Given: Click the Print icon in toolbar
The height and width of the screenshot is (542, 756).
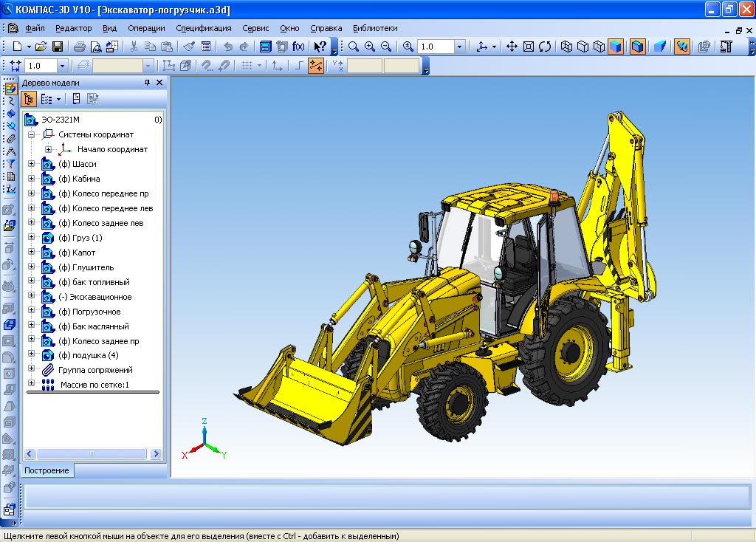Looking at the screenshot, I should click(x=78, y=47).
